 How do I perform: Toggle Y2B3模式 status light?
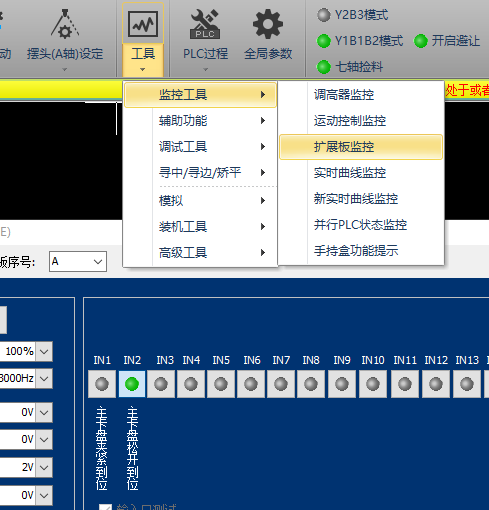323,15
